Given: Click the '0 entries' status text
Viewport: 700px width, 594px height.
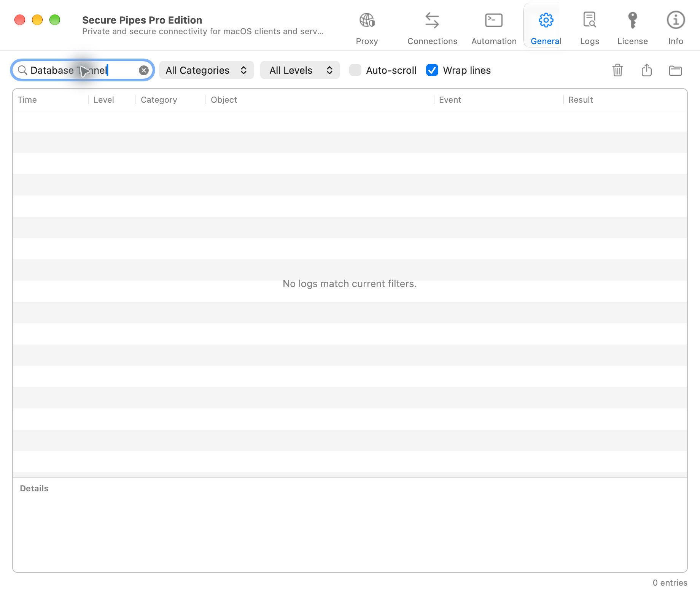Looking at the screenshot, I should tap(670, 583).
